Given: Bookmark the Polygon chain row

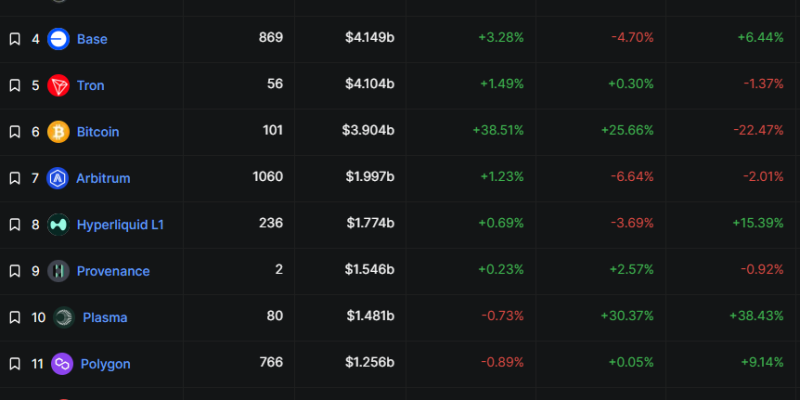Looking at the screenshot, I should (15, 364).
